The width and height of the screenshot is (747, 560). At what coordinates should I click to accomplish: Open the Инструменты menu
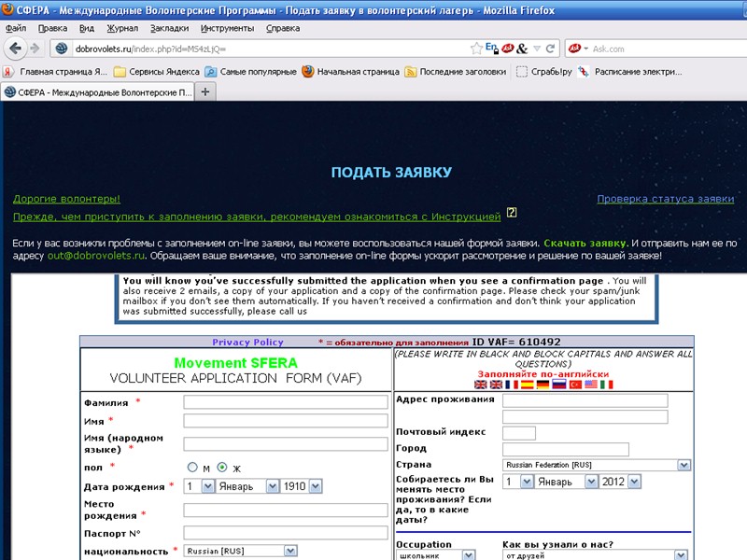point(227,28)
